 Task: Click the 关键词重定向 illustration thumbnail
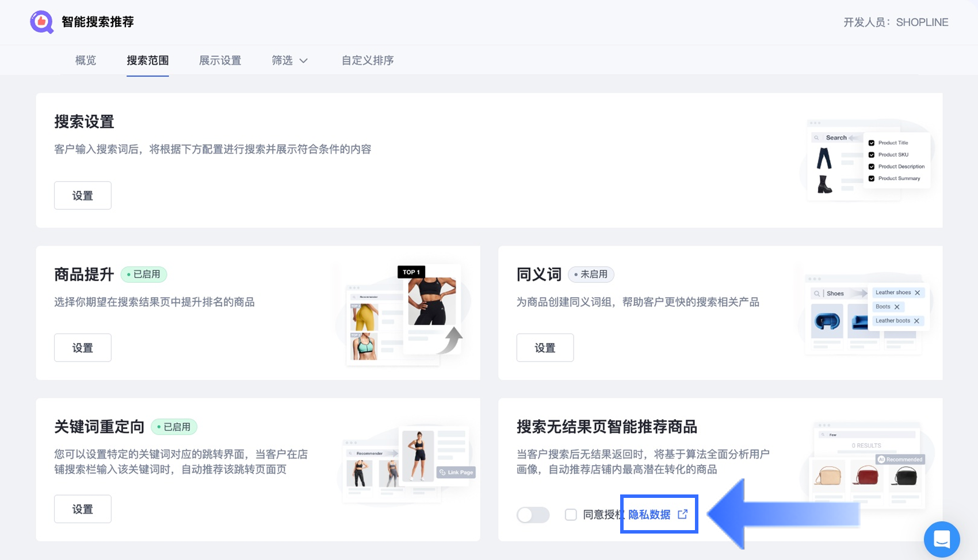tap(407, 464)
